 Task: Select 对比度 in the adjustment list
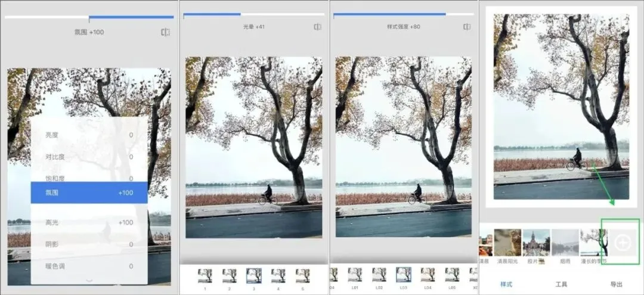pyautogui.click(x=89, y=157)
